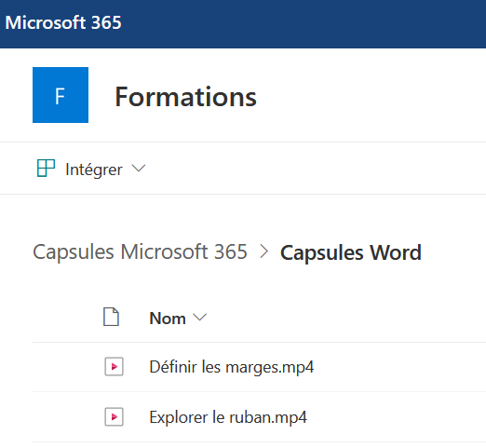Click video icon for Définir les marges.mp4

point(114,367)
